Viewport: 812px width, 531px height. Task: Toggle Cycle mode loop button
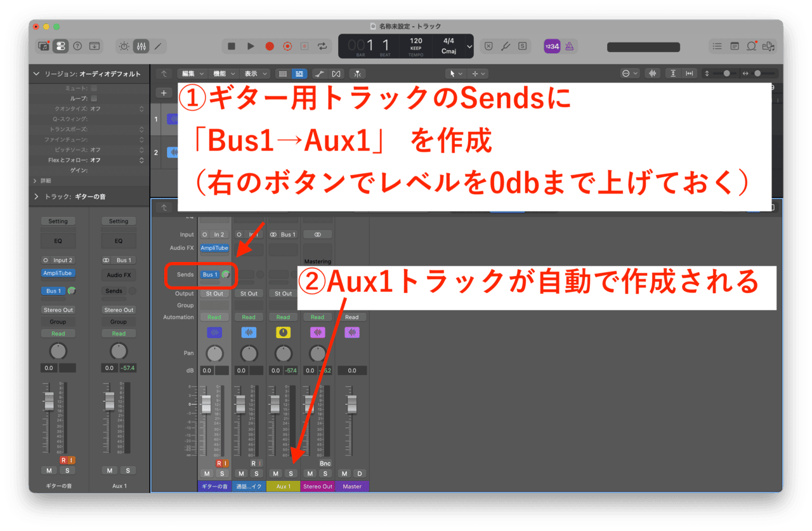tap(322, 46)
